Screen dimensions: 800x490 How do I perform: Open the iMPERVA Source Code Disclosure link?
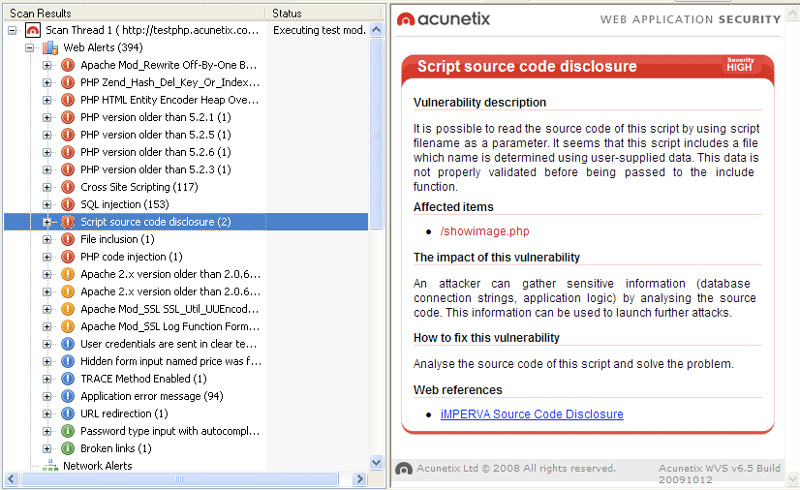click(531, 414)
